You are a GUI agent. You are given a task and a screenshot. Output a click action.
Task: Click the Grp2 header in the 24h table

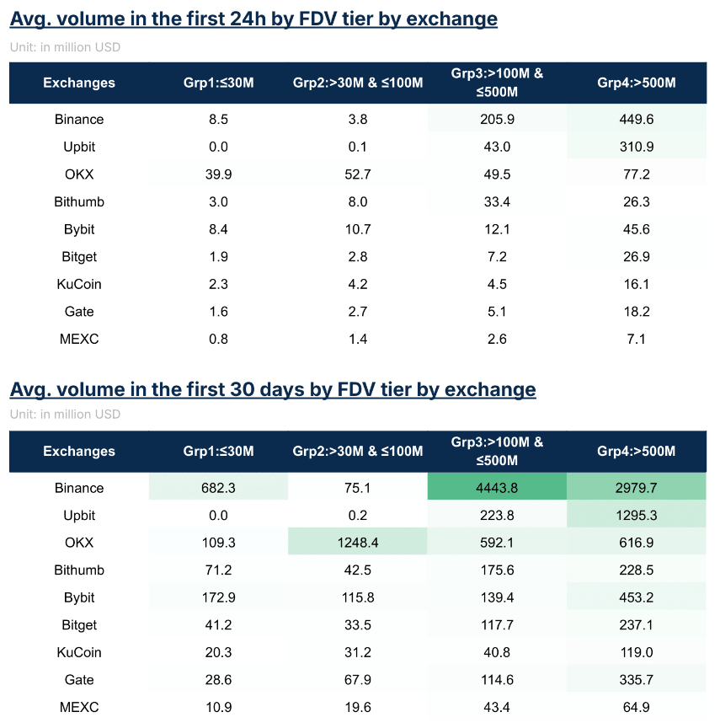pos(358,83)
